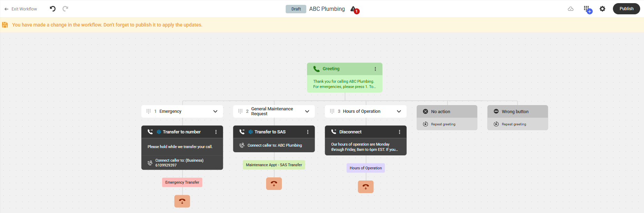Expand the Emergency option dropdown

[x=215, y=111]
